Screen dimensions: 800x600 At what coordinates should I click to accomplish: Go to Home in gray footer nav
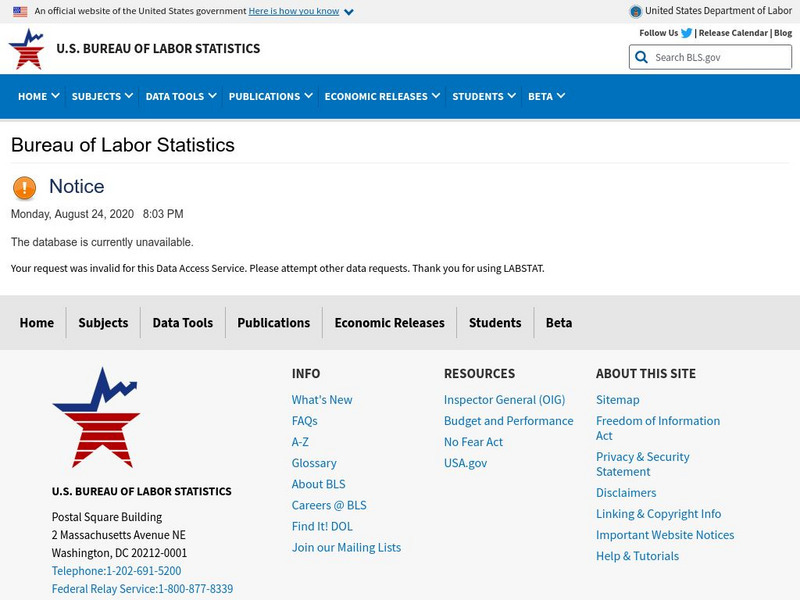coord(37,323)
